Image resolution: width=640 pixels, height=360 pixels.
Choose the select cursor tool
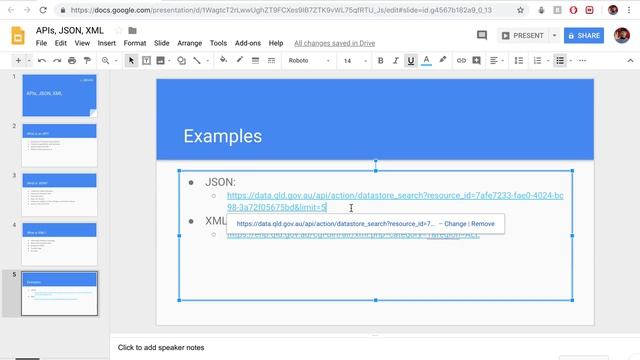(x=131, y=61)
